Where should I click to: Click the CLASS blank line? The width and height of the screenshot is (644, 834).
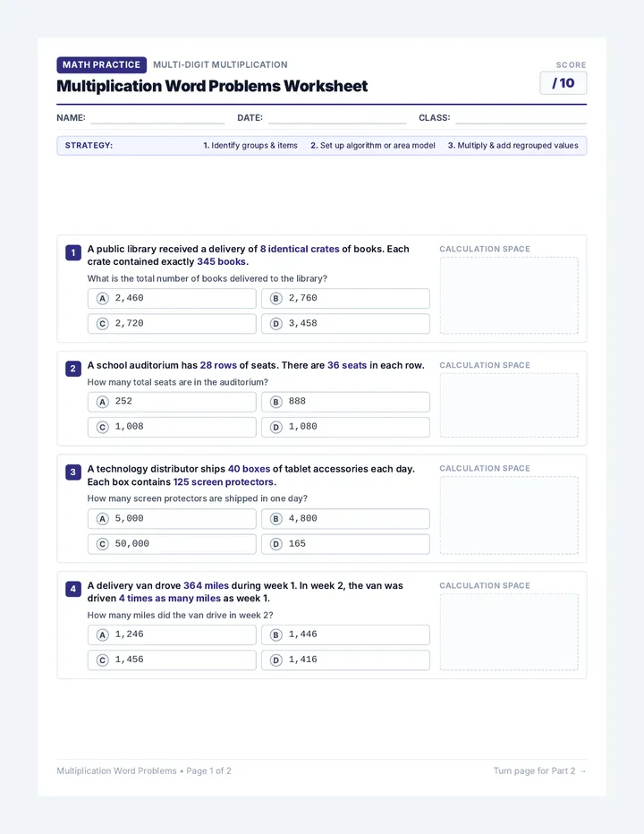point(521,119)
